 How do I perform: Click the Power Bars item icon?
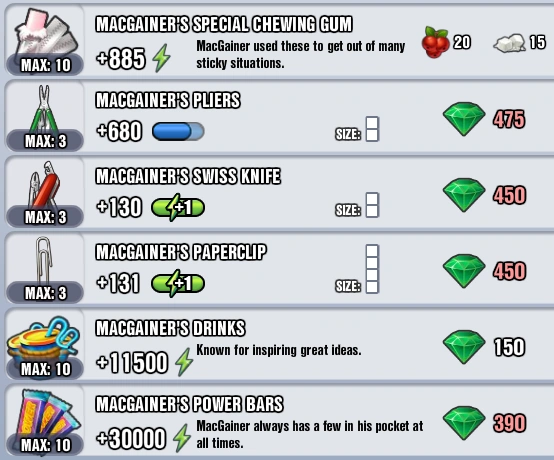coord(46,415)
